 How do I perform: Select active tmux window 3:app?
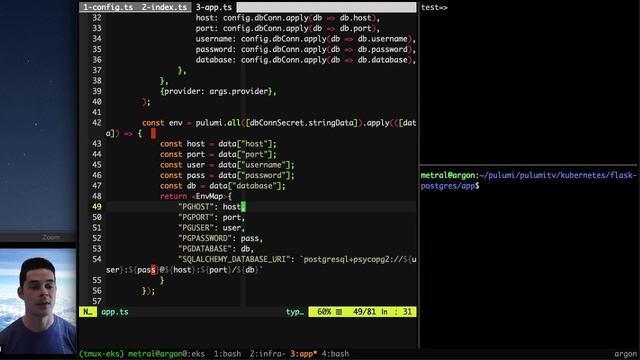[304, 353]
